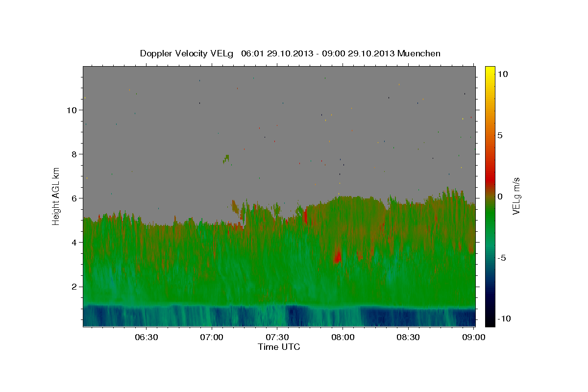Click the '07:00' time axis label

pos(212,337)
